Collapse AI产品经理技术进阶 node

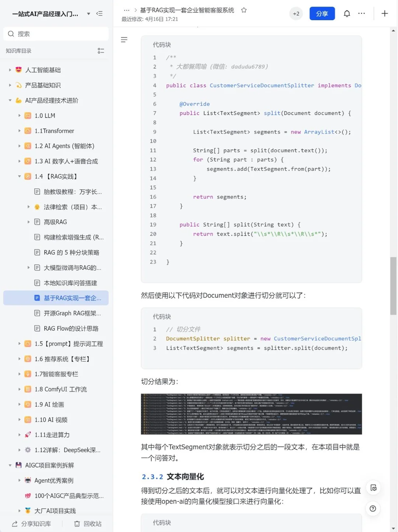click(x=10, y=100)
